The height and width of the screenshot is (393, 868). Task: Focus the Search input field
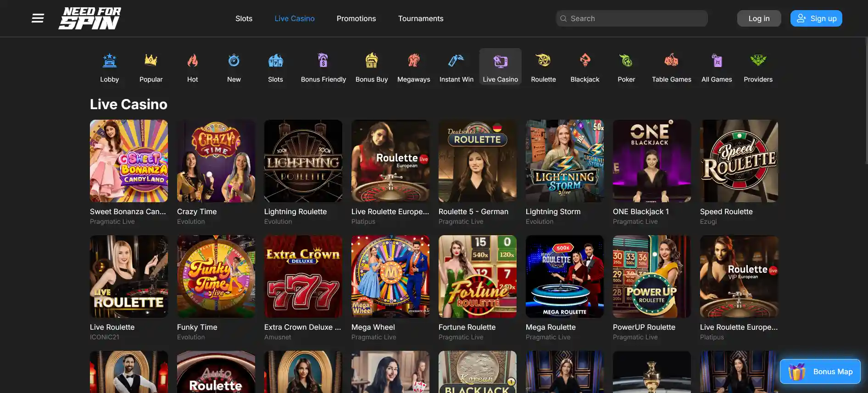coord(636,18)
